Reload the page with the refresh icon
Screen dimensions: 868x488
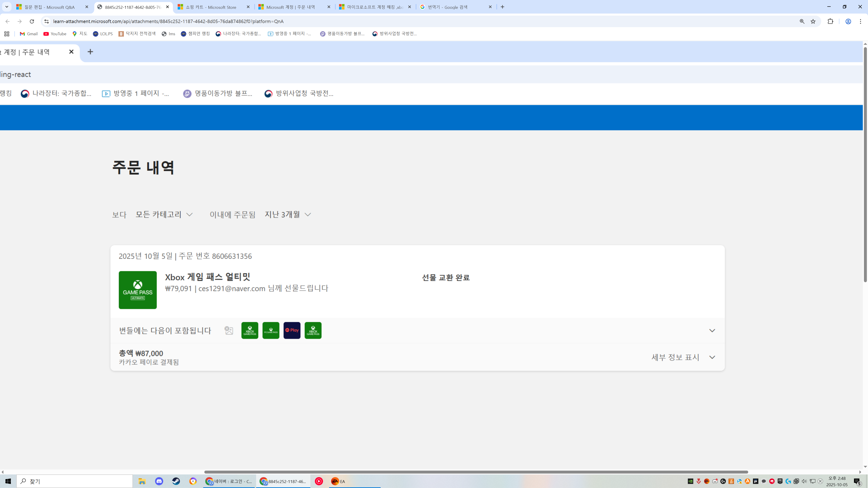point(32,21)
